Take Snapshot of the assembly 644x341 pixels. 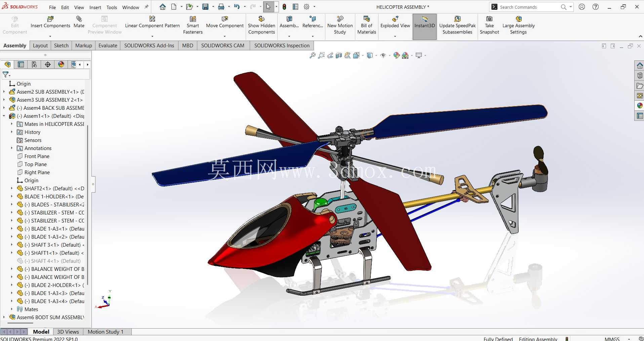click(x=489, y=25)
